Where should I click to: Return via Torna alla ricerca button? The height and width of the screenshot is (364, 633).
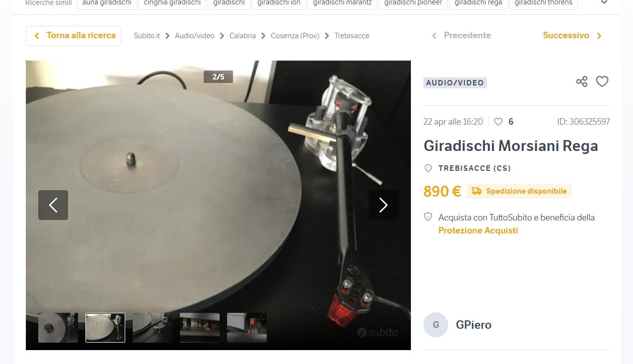coord(74,36)
